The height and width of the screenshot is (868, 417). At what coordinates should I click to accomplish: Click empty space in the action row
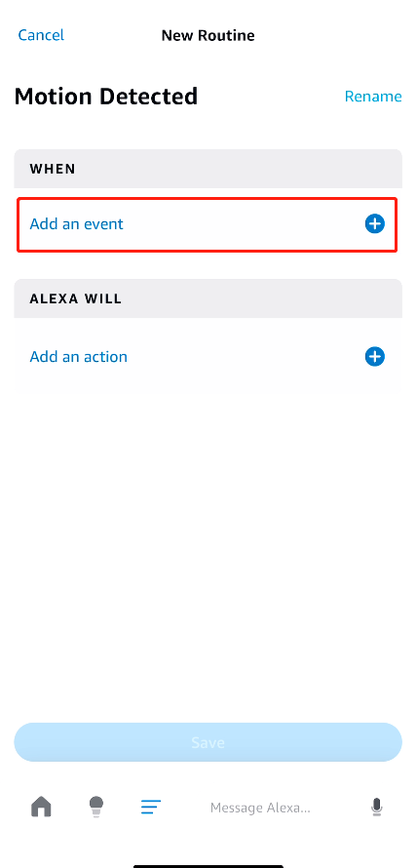(x=244, y=357)
